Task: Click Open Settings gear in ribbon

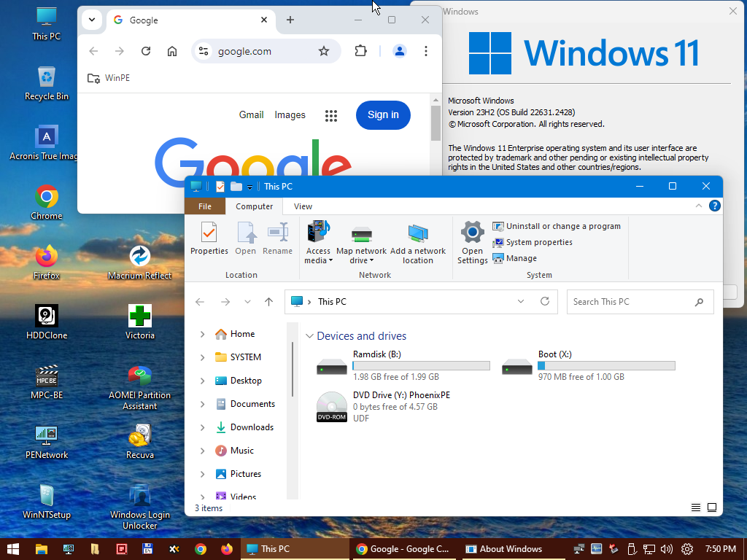Action: pos(472,242)
